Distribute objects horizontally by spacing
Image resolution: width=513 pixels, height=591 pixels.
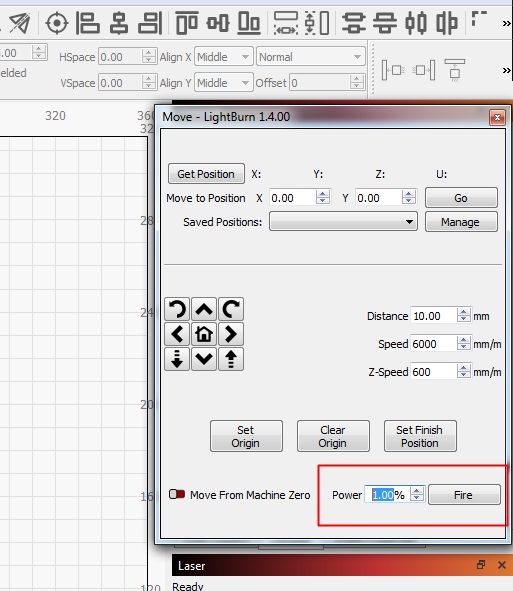coord(416,23)
